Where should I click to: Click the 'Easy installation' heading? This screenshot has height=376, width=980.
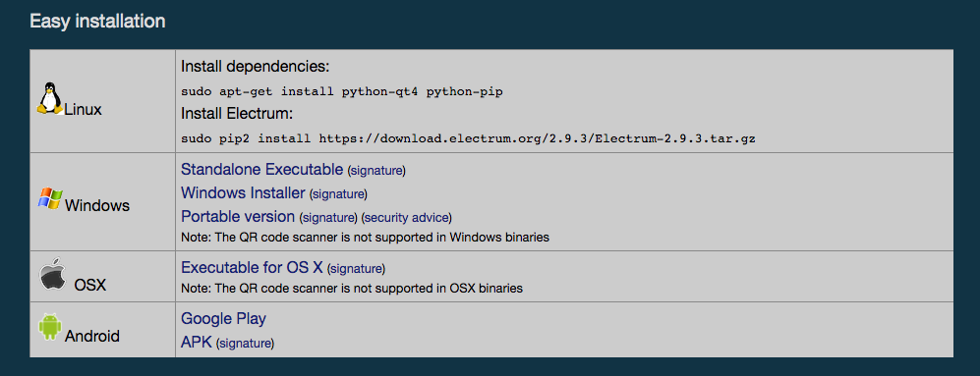pos(97,22)
